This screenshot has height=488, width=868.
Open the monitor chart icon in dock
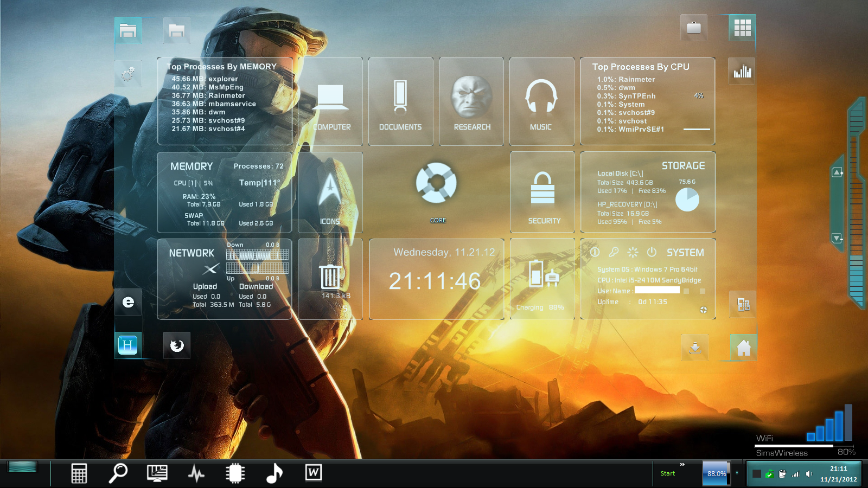157,473
